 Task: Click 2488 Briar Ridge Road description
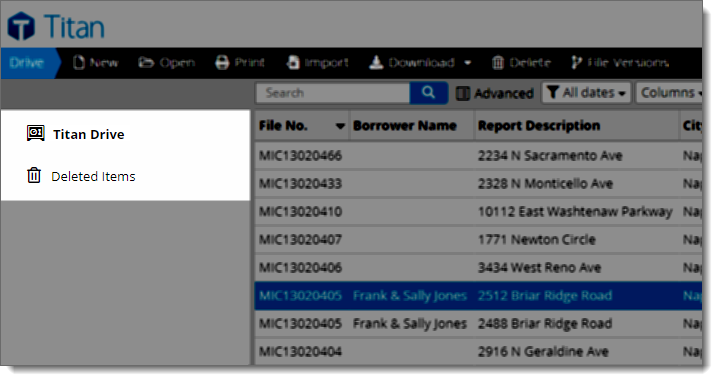tap(545, 324)
